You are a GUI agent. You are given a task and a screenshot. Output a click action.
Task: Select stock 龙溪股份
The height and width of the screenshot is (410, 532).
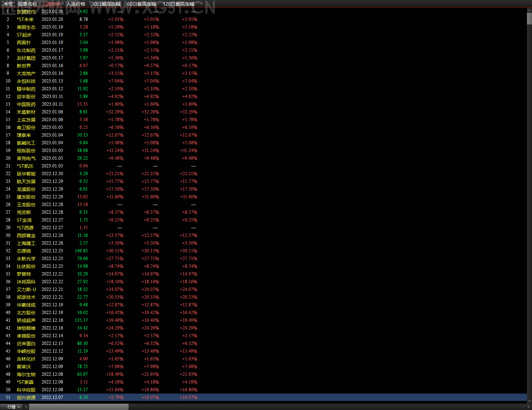26,189
